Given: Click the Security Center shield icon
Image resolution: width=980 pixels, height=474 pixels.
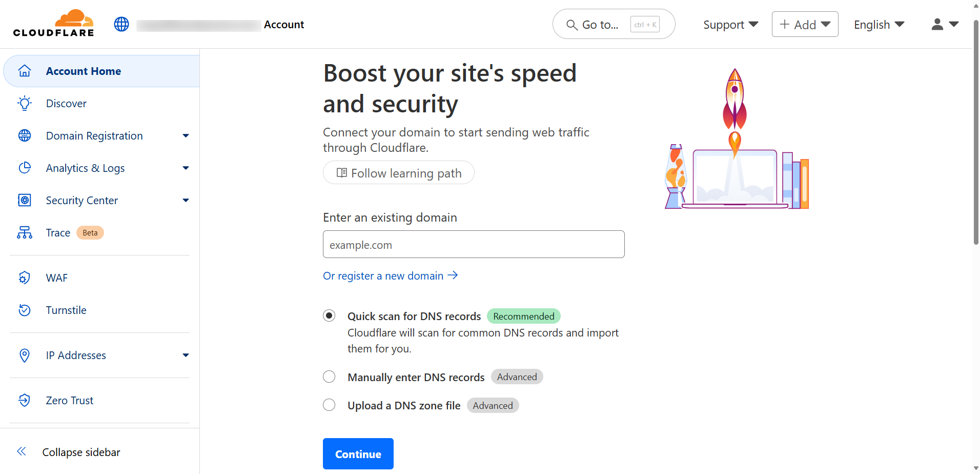Looking at the screenshot, I should pos(25,200).
